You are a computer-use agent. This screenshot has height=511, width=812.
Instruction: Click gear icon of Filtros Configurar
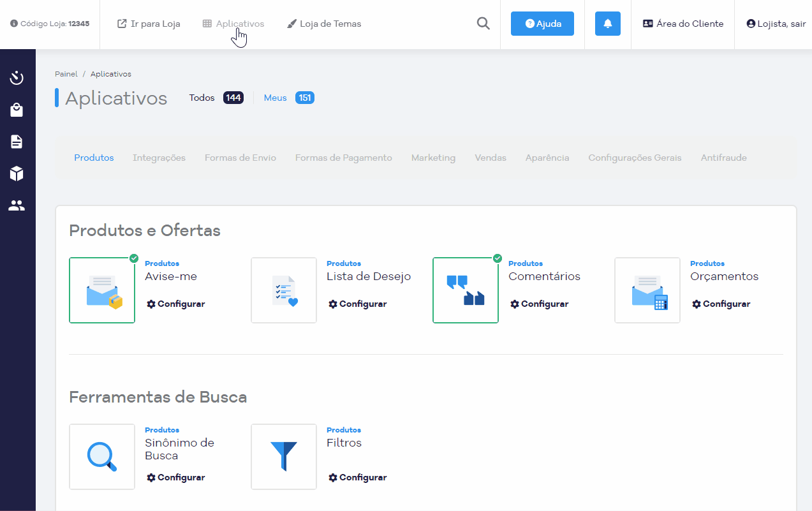click(x=333, y=478)
